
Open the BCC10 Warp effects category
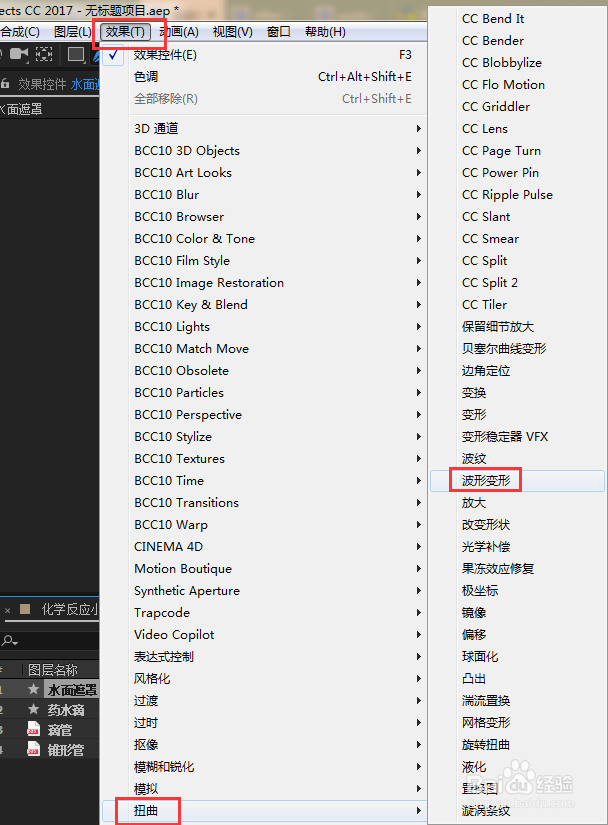coord(263,525)
